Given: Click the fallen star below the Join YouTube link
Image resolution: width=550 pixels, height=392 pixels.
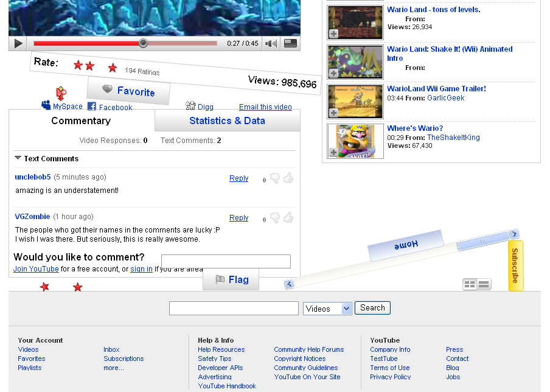Looking at the screenshot, I should click(44, 287).
